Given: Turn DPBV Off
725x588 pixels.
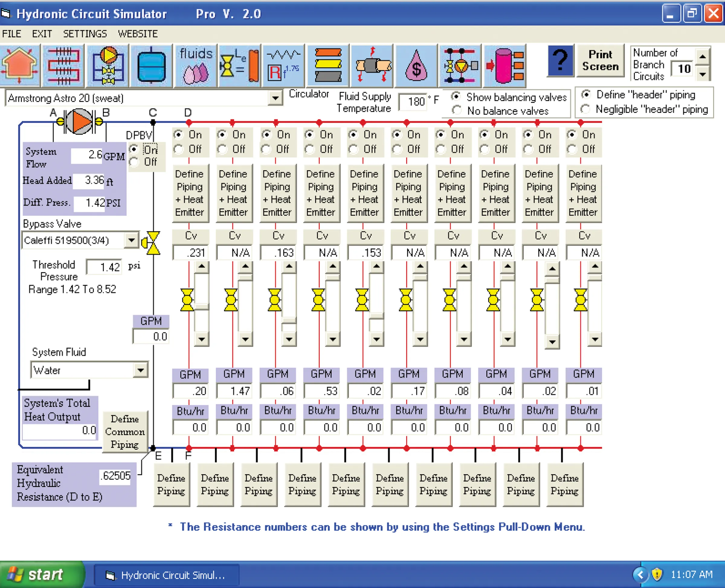Looking at the screenshot, I should pos(134,162).
